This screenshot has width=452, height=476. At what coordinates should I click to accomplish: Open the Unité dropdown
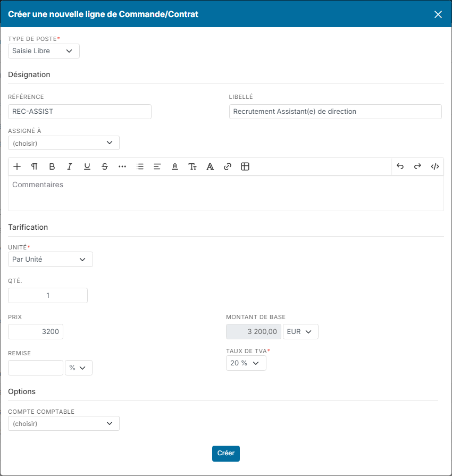[x=51, y=259]
